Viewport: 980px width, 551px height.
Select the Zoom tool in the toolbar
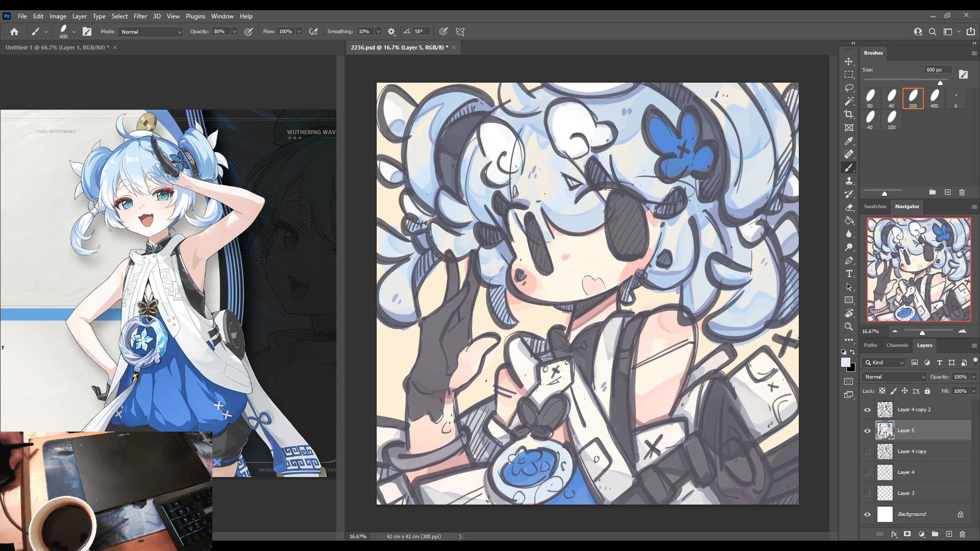pyautogui.click(x=849, y=327)
